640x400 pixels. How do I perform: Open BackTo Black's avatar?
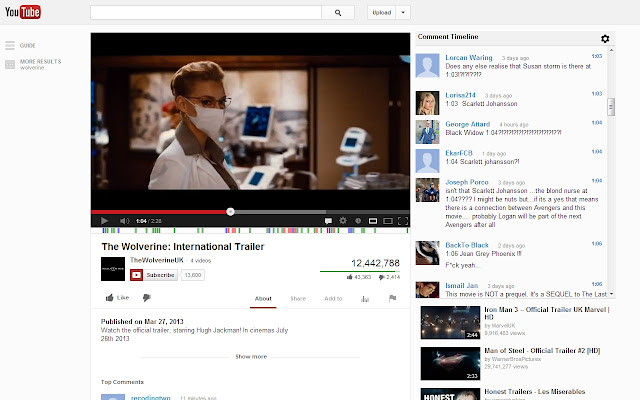(x=427, y=253)
